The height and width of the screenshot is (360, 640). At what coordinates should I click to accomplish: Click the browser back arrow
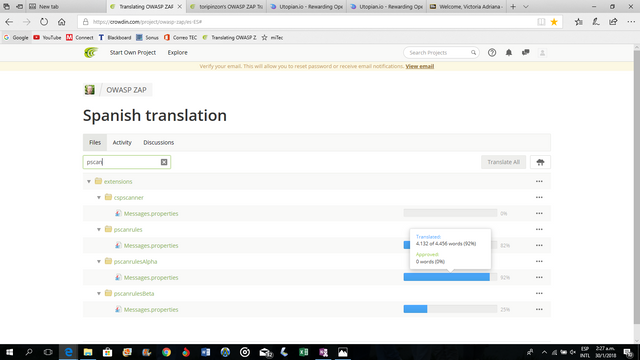click(x=9, y=22)
